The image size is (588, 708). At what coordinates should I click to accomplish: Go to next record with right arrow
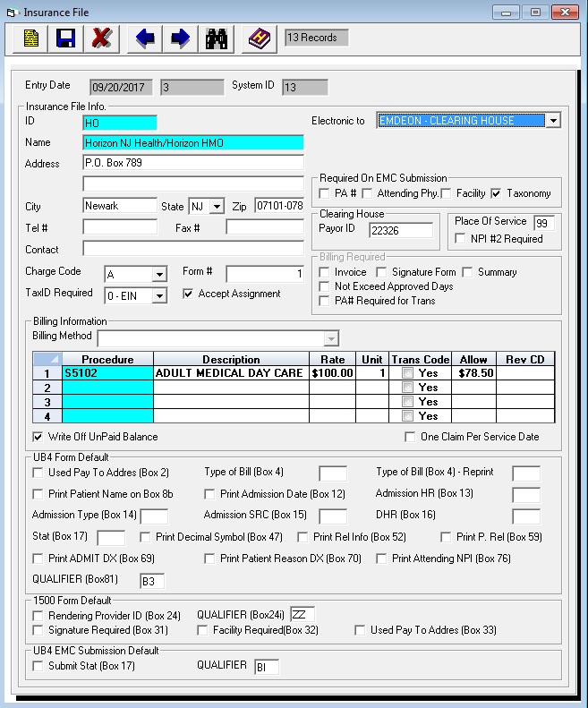pos(180,38)
